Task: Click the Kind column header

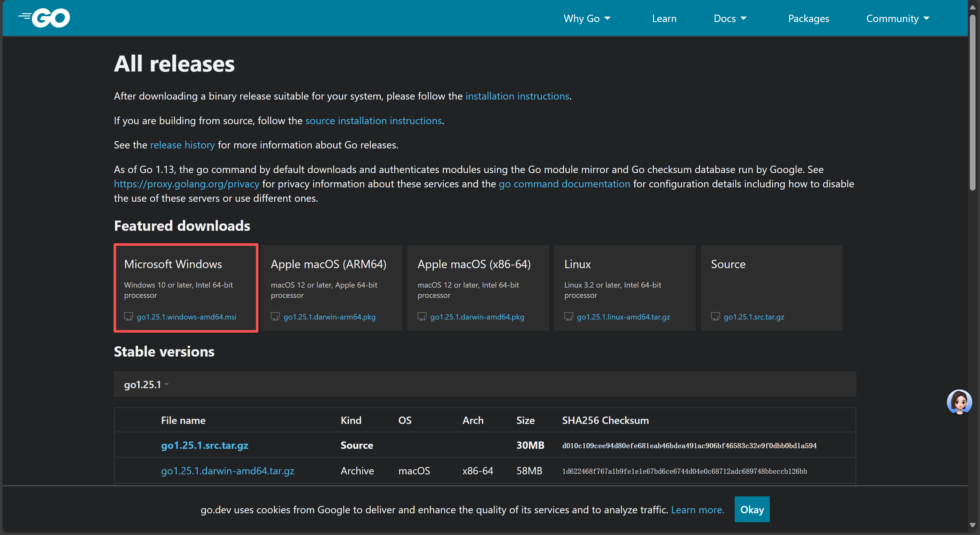Action: coord(351,420)
